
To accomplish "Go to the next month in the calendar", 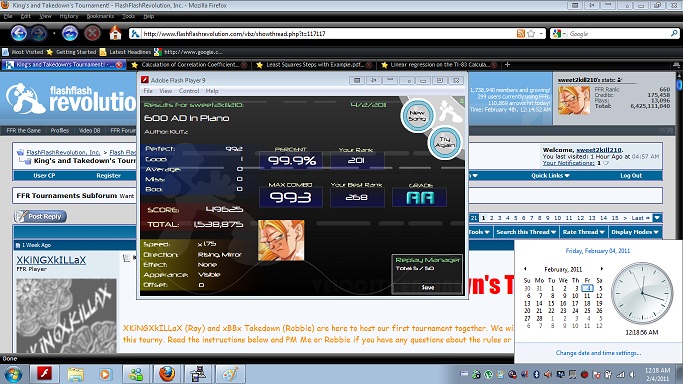I will 602,269.
